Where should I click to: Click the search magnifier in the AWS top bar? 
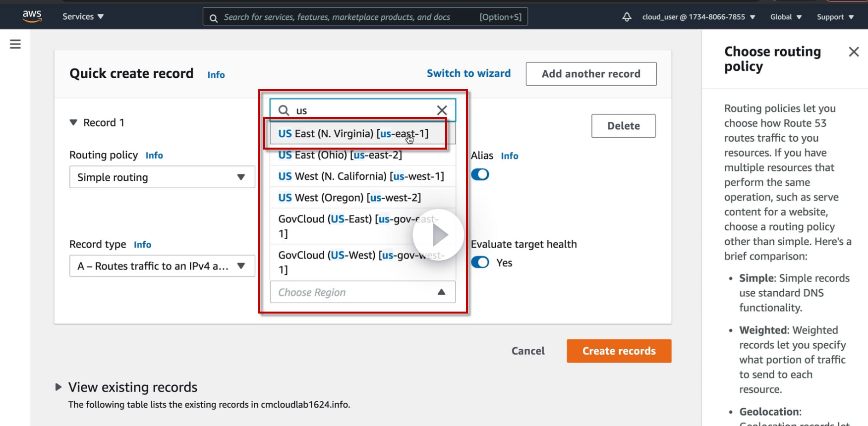tap(214, 18)
